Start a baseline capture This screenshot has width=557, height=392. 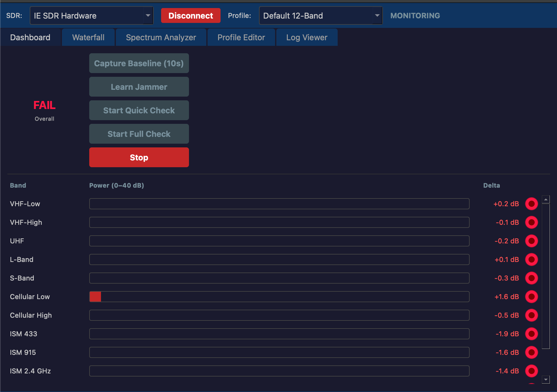(139, 63)
